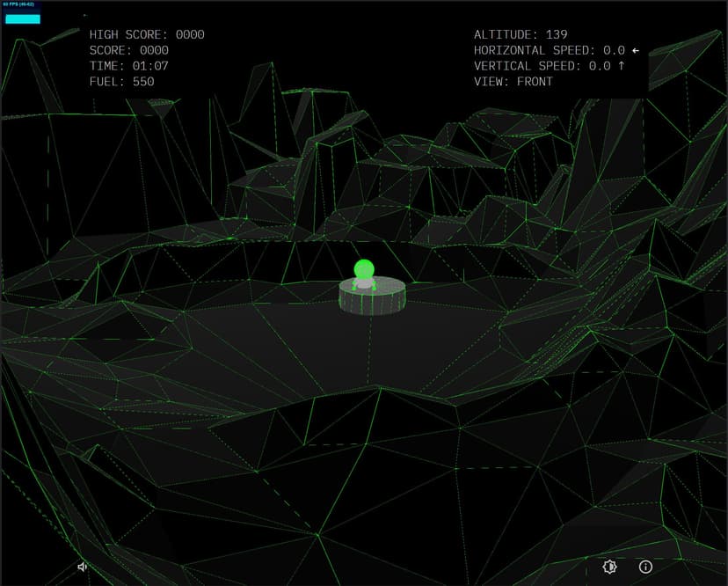Mute the game sound with speaker icon

tap(82, 568)
